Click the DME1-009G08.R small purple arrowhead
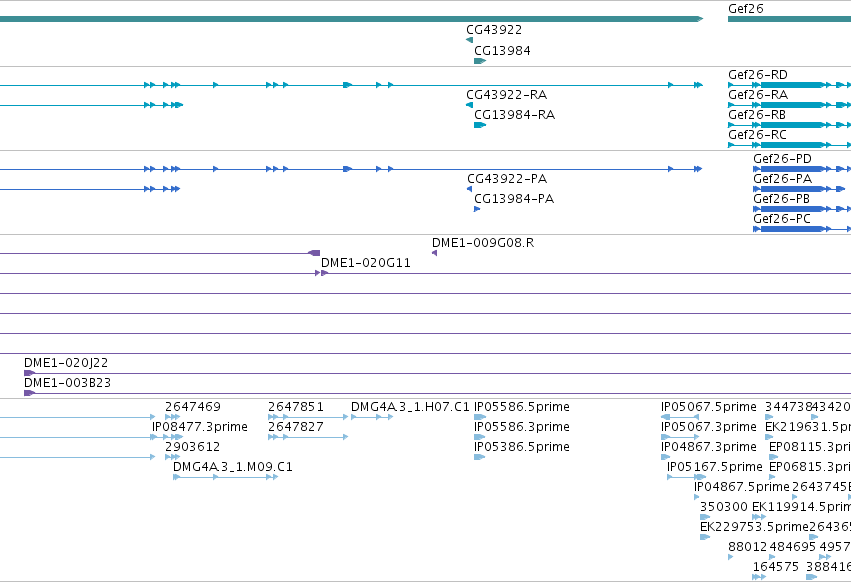The height and width of the screenshot is (582, 851). pyautogui.click(x=434, y=253)
